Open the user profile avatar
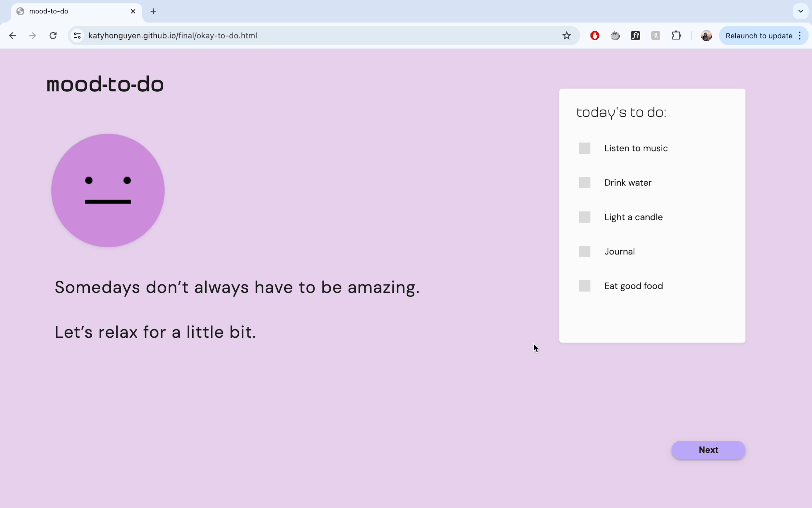 point(706,36)
